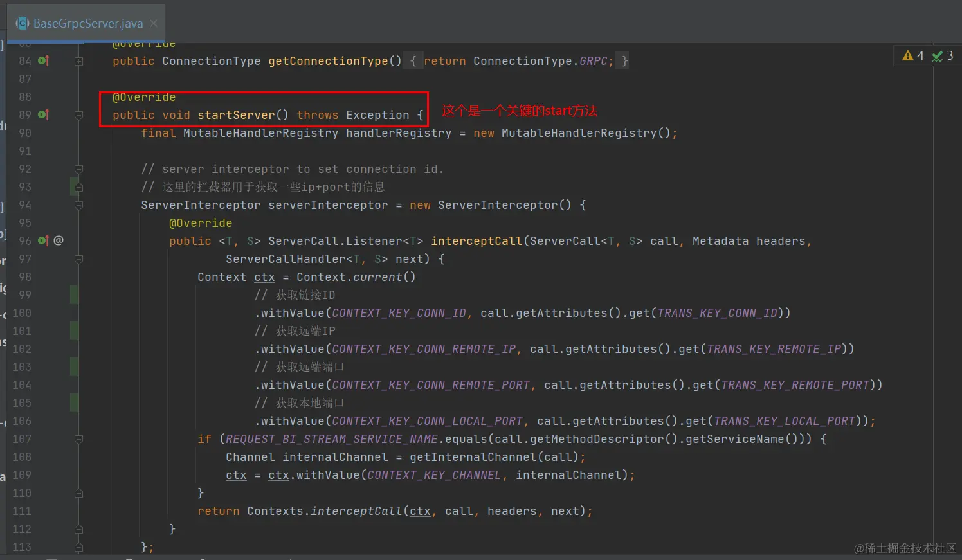The width and height of the screenshot is (962, 560).
Task: Click REQUEST_BI_STREAM_SERVICE_NAME on line 107
Action: [332, 439]
